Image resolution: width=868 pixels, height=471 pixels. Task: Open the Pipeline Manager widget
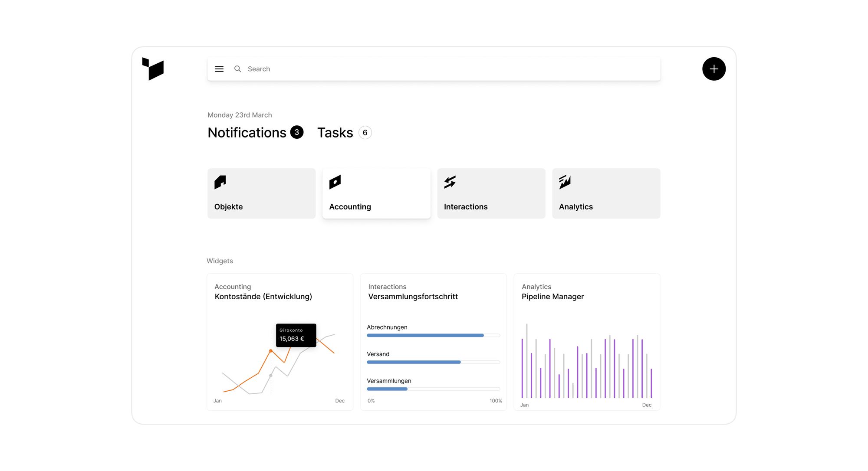click(x=587, y=342)
